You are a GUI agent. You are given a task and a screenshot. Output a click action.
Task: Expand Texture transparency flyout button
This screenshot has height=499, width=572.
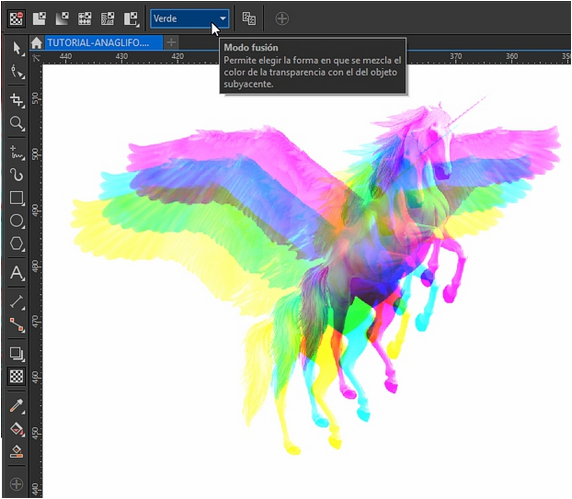[132, 19]
